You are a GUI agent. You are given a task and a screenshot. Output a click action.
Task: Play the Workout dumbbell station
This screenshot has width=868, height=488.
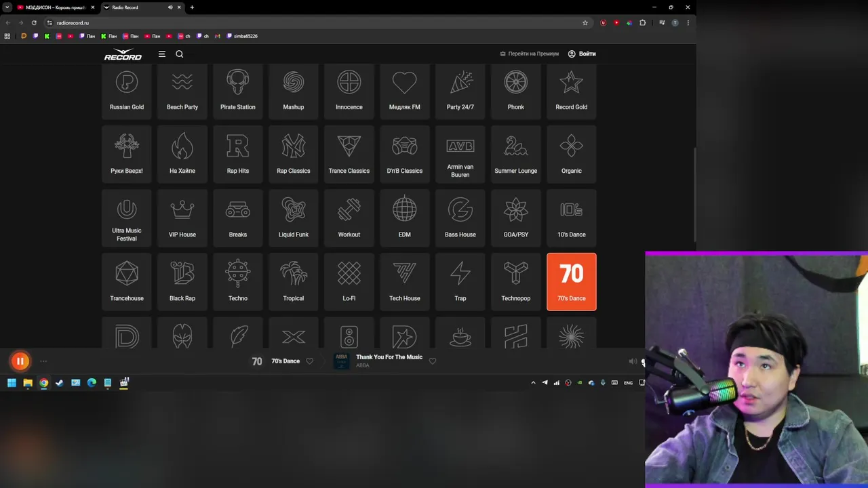349,218
